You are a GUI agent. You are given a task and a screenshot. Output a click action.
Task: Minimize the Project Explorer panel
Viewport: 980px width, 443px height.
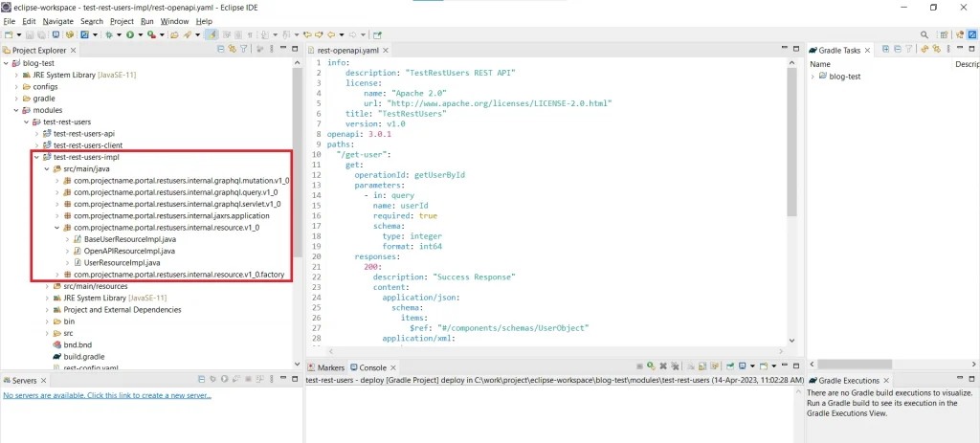tap(283, 48)
